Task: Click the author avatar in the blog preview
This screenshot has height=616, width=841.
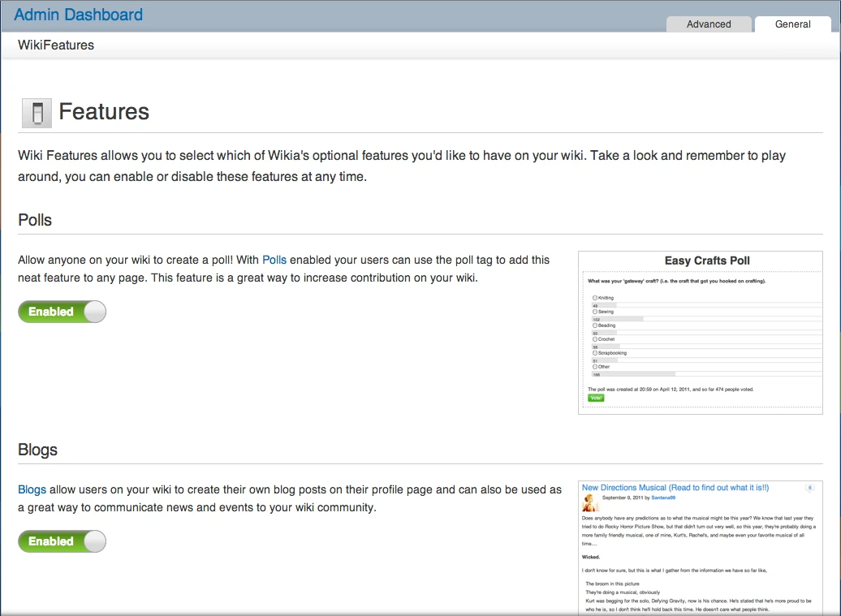Action: pyautogui.click(x=590, y=502)
